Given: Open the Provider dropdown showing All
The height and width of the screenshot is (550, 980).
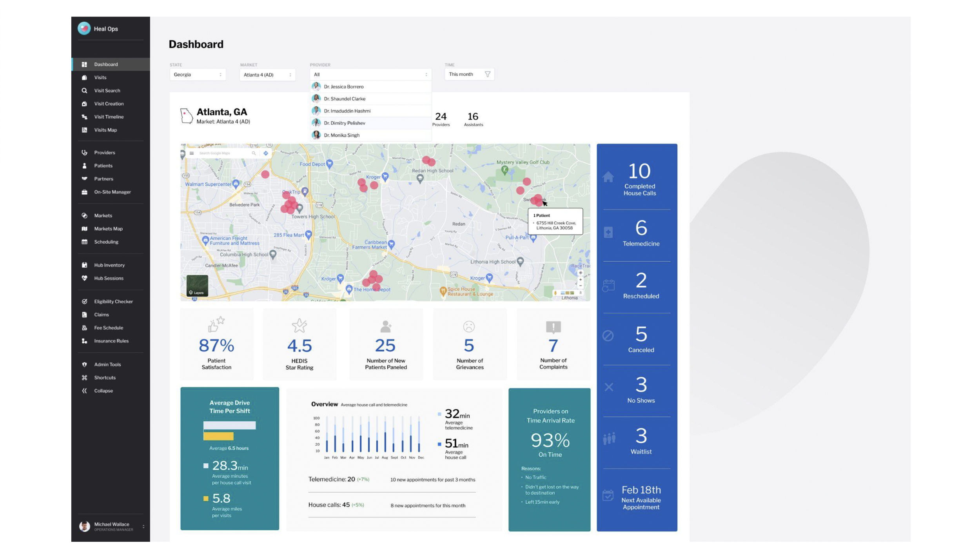Looking at the screenshot, I should (370, 75).
